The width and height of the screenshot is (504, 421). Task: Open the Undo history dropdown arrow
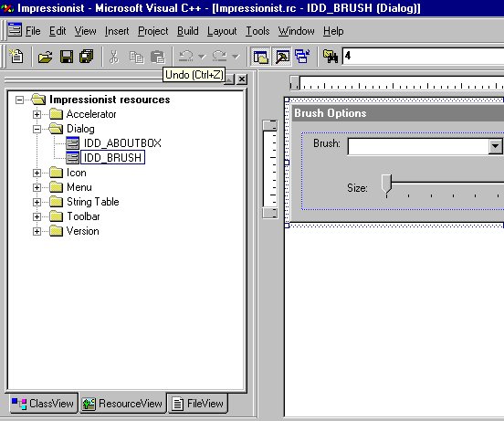pos(202,57)
